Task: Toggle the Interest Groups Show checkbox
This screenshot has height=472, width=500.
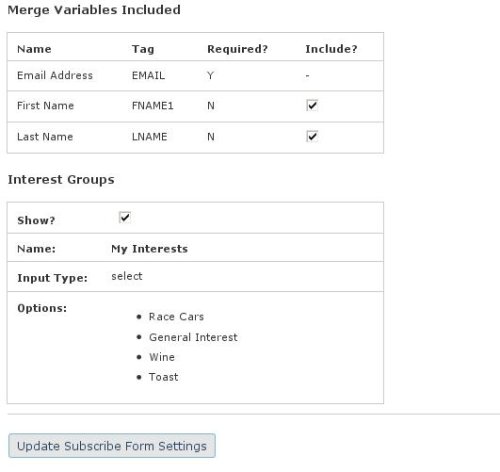Action: (x=125, y=217)
